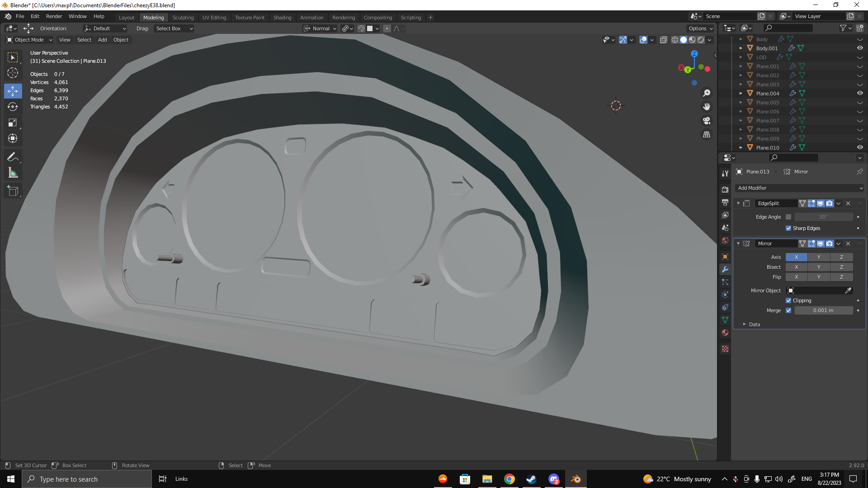Open Blender from the Windows taskbar
The width and height of the screenshot is (868, 488).
pos(576,479)
